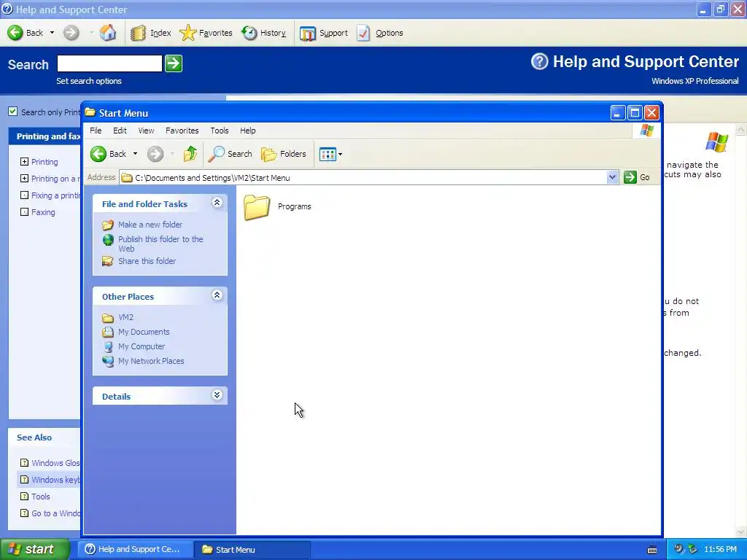Maximize the Start Menu explorer window
This screenshot has height=560, width=747.
[635, 113]
